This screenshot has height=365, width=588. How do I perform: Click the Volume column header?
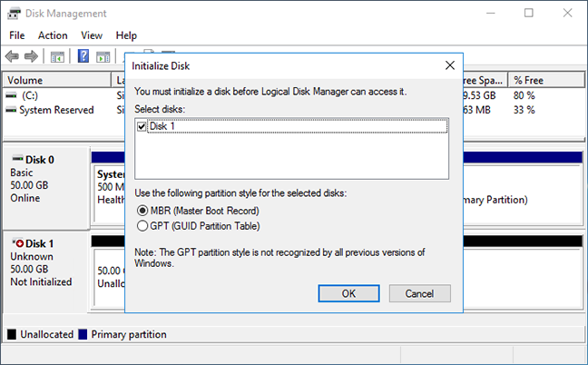(57, 80)
